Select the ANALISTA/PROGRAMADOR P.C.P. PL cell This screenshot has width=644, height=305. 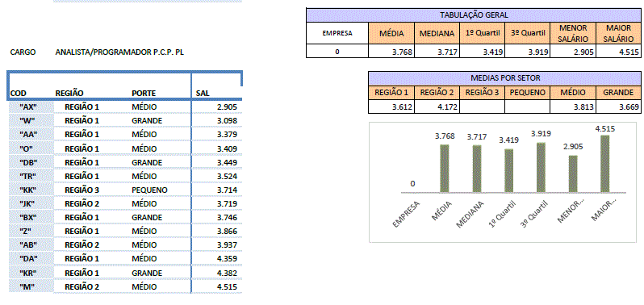click(119, 52)
